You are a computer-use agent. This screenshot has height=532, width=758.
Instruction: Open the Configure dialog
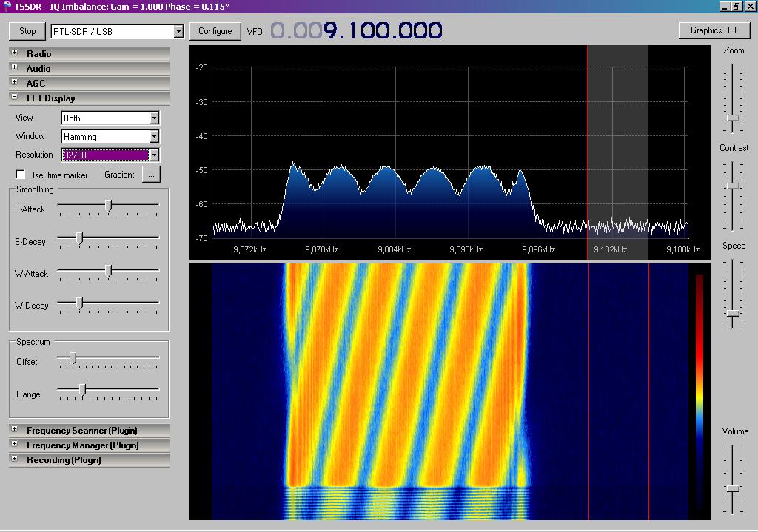[x=215, y=31]
